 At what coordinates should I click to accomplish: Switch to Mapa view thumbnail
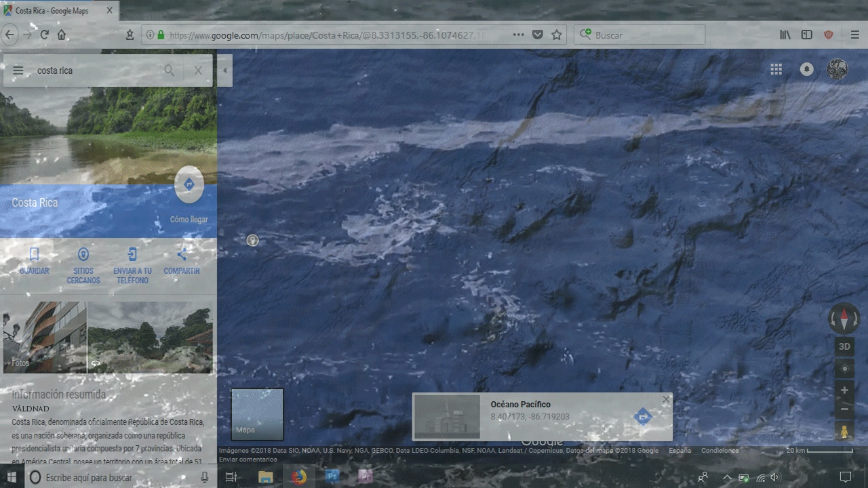[257, 414]
